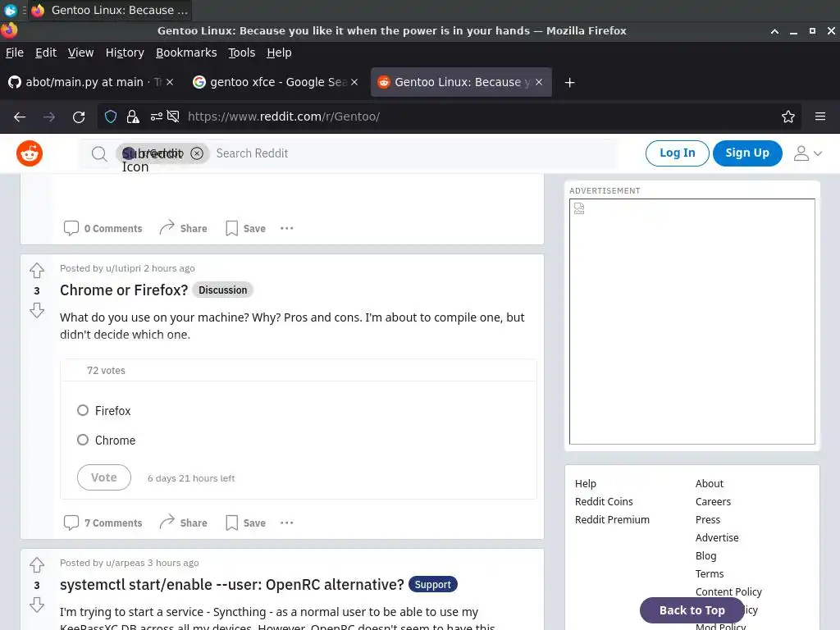Open the Firefox hamburger application menu
840x630 pixels.
[x=820, y=116]
